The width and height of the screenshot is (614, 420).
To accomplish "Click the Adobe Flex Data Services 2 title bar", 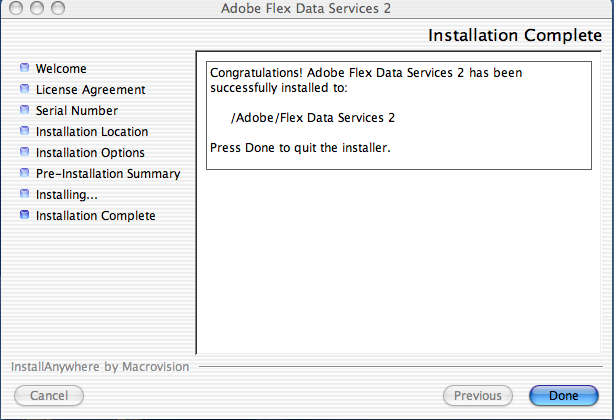I will point(306,8).
